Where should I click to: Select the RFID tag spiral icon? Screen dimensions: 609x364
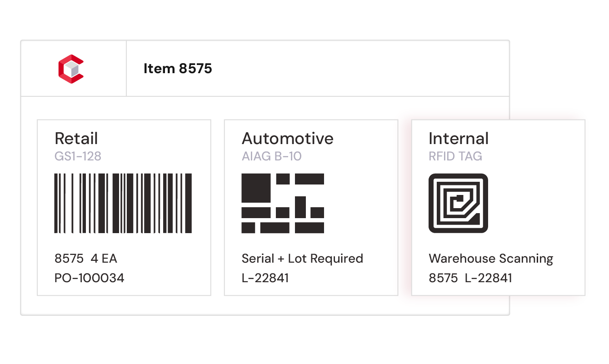pyautogui.click(x=458, y=203)
